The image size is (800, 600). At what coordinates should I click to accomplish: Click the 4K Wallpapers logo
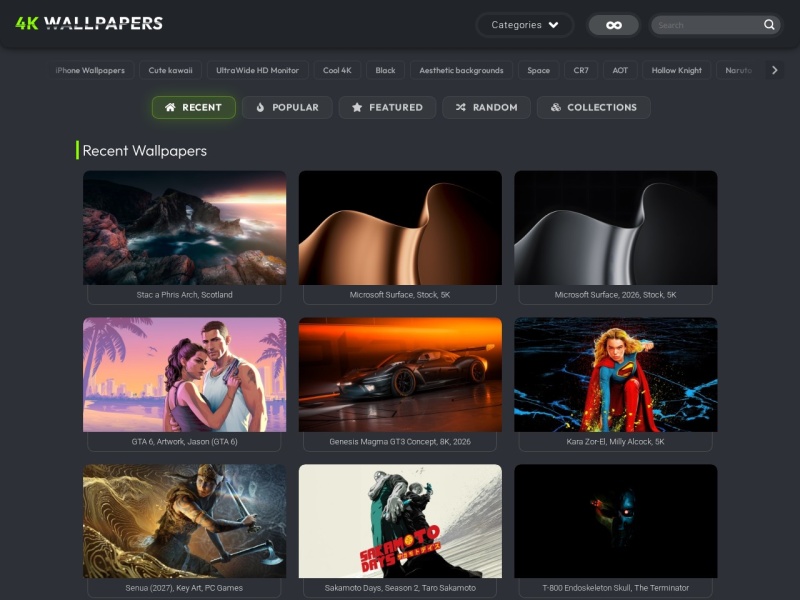(89, 23)
